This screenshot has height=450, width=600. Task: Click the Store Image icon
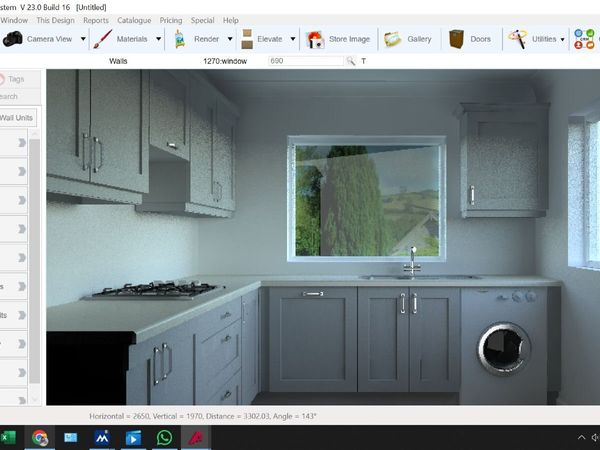click(x=315, y=39)
